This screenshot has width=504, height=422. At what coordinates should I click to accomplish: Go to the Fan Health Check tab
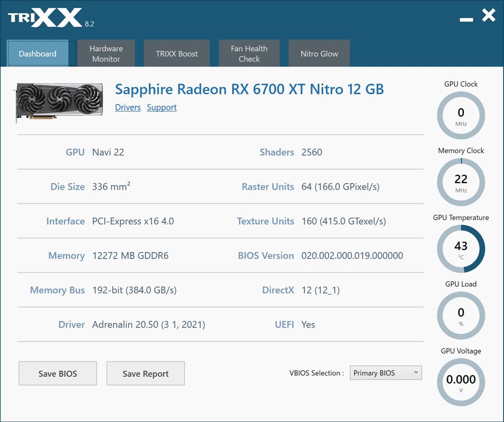pyautogui.click(x=249, y=53)
